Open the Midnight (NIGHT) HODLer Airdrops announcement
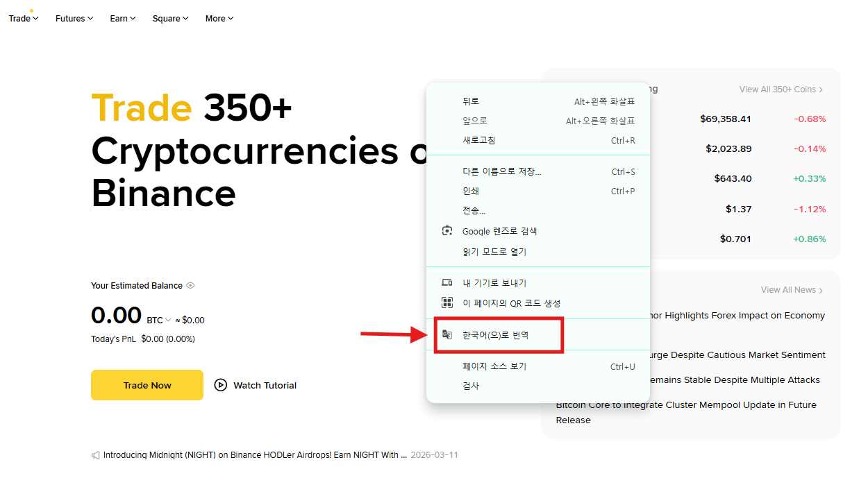Image resolution: width=868 pixels, height=503 pixels. (x=255, y=455)
